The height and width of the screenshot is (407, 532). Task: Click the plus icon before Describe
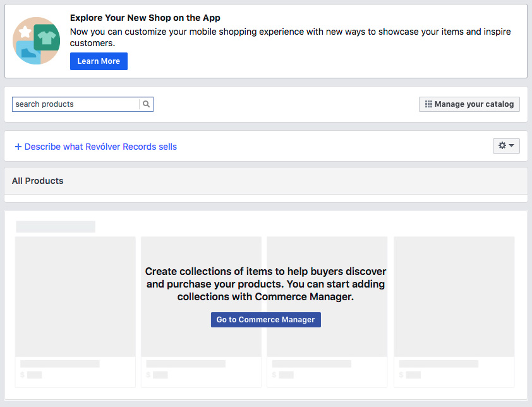[18, 147]
